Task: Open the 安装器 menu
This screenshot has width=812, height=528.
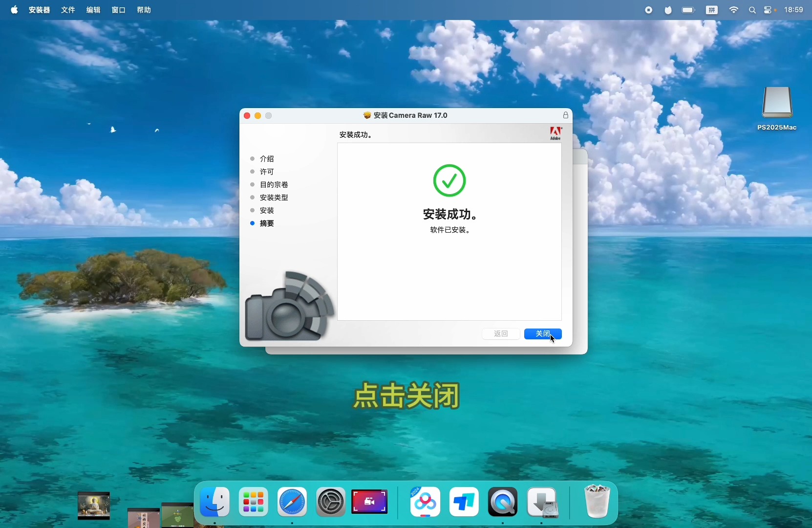Action: pos(40,10)
